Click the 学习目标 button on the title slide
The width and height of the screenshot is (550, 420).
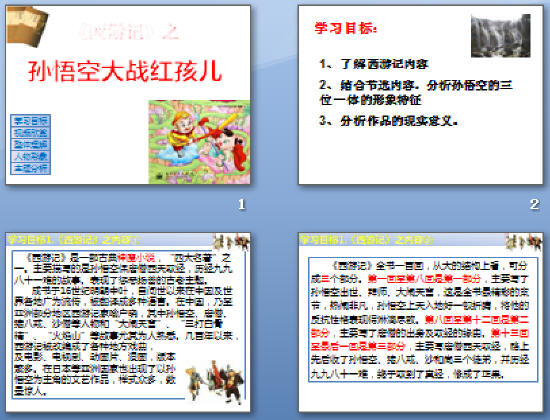click(31, 120)
